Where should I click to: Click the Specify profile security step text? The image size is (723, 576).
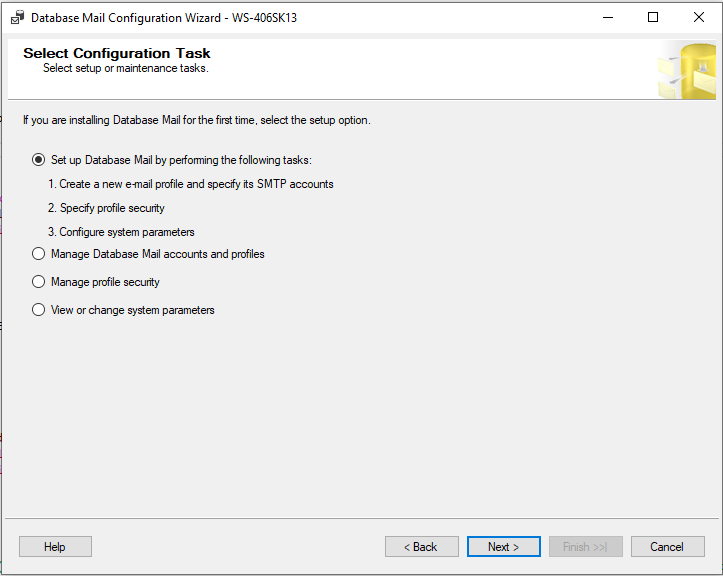106,208
